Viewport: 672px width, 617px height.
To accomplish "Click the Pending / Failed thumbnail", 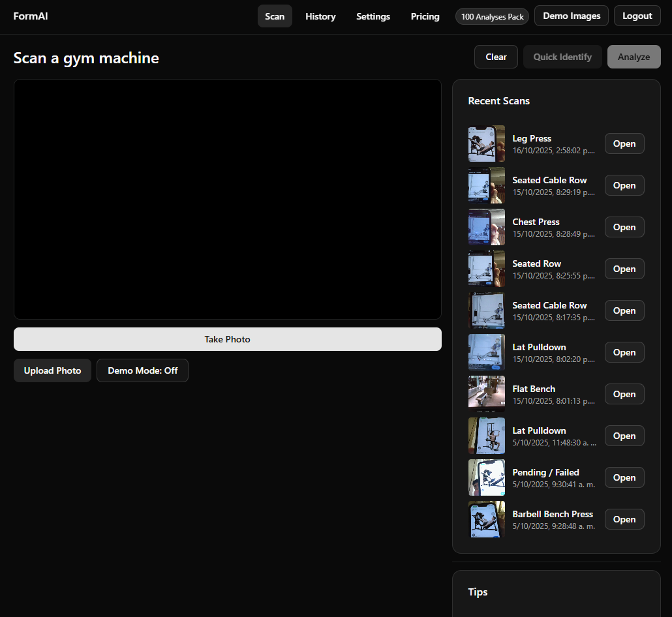I will (487, 477).
